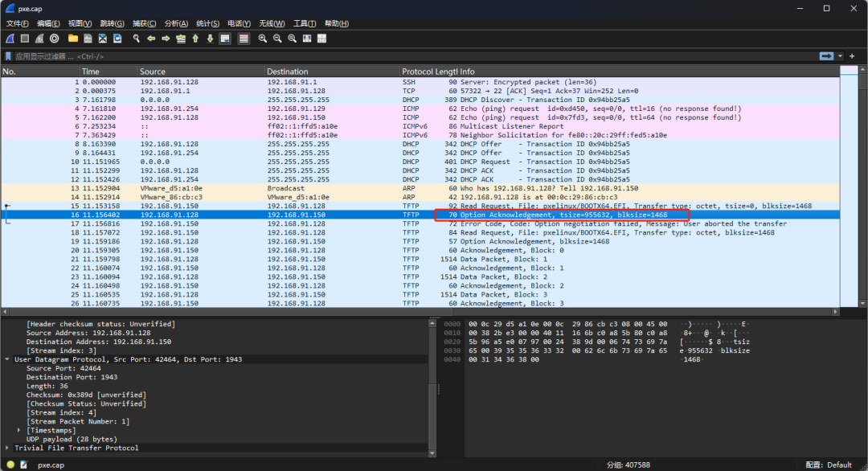Expand the Trivial File Transfer Protocol node
Viewport: 868px width, 471px height.
(8, 448)
